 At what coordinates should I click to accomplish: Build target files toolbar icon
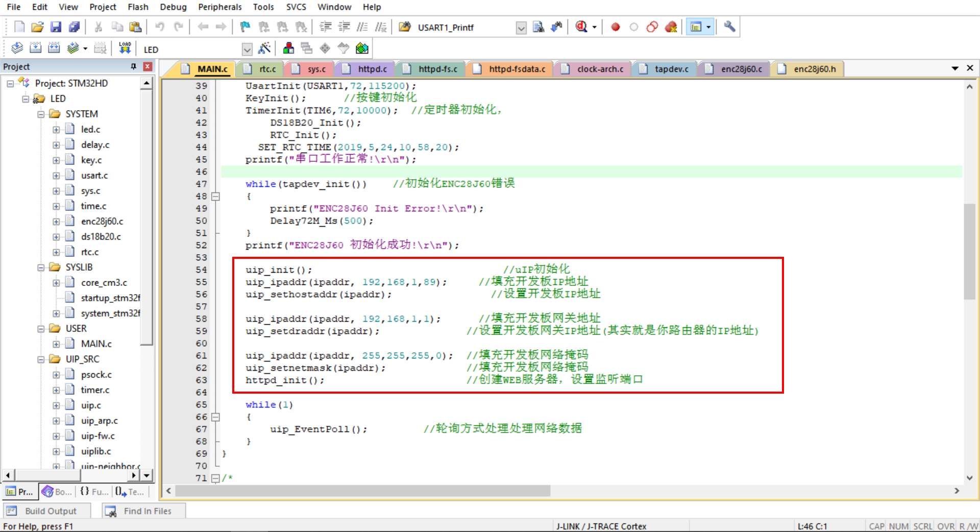point(36,49)
